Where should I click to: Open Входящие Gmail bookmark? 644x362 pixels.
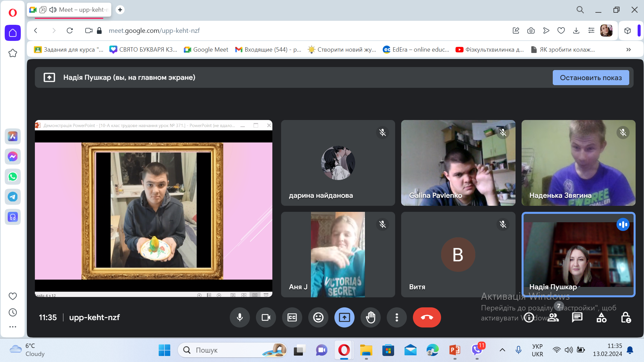pyautogui.click(x=268, y=50)
